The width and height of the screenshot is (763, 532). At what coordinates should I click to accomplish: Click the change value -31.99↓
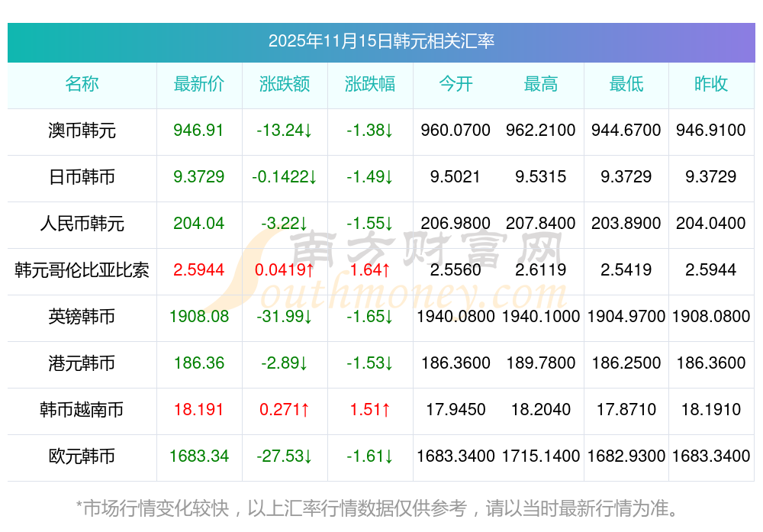click(285, 317)
